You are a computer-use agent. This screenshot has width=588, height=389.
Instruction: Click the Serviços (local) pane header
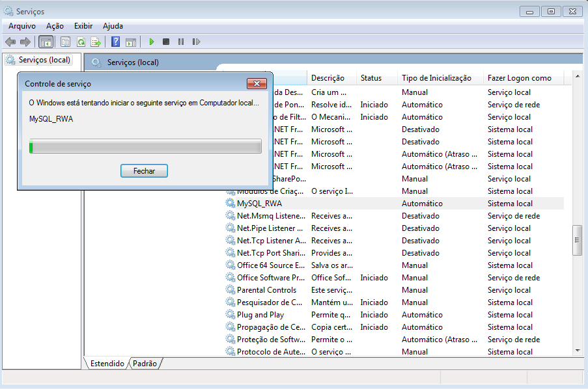coord(133,62)
